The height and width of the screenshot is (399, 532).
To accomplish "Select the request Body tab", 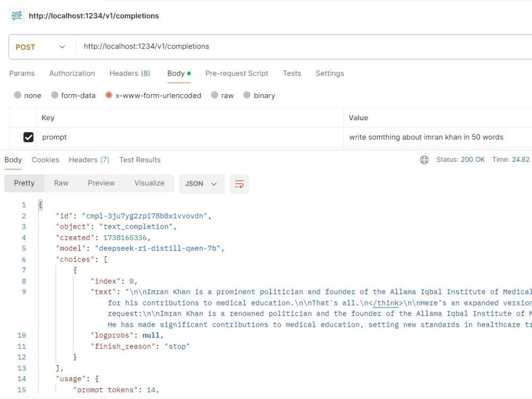I will 179,73.
